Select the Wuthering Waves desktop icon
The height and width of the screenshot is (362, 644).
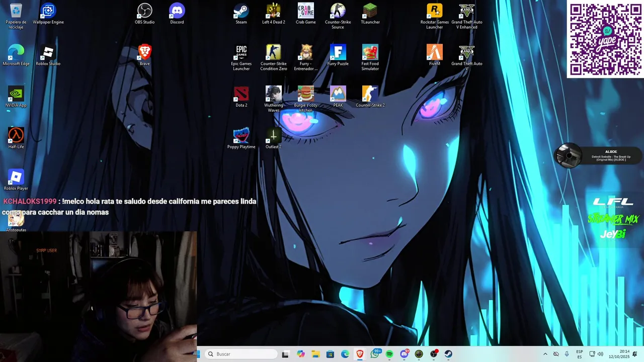tap(274, 99)
